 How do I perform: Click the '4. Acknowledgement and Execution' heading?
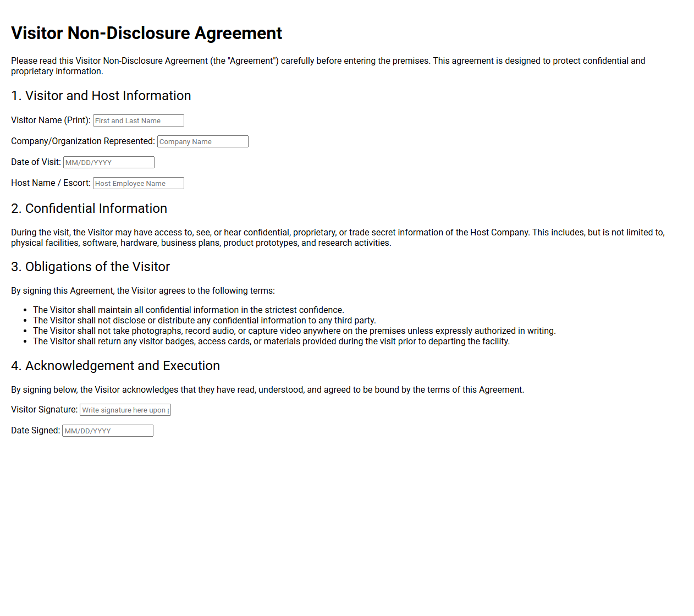pos(115,366)
